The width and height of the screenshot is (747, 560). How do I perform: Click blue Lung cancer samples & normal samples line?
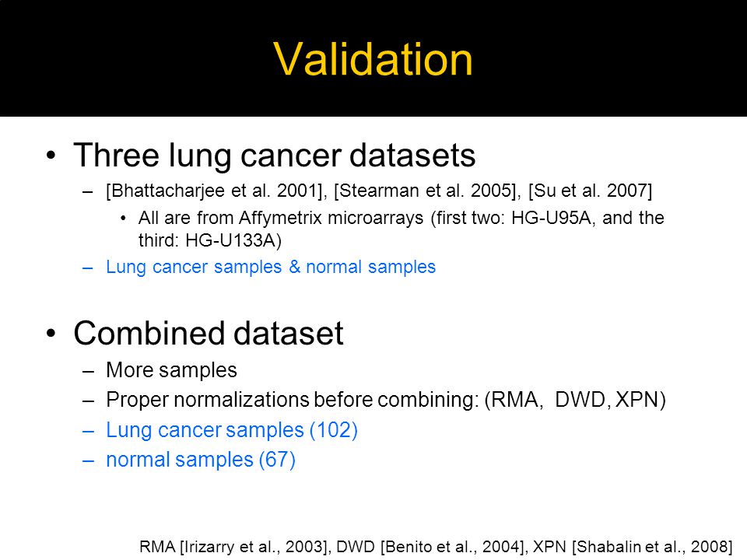pos(271,267)
